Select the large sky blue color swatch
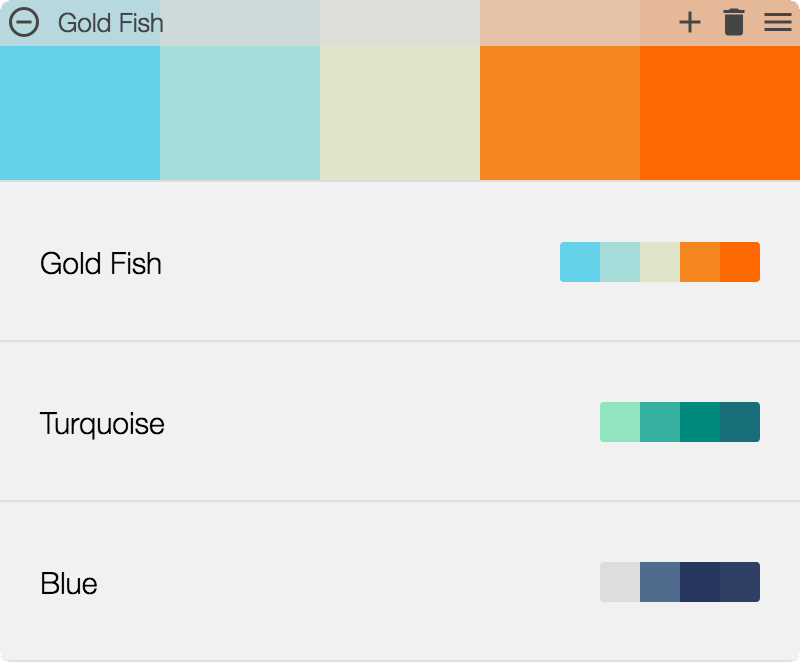Image resolution: width=800 pixels, height=662 pixels. [80, 112]
